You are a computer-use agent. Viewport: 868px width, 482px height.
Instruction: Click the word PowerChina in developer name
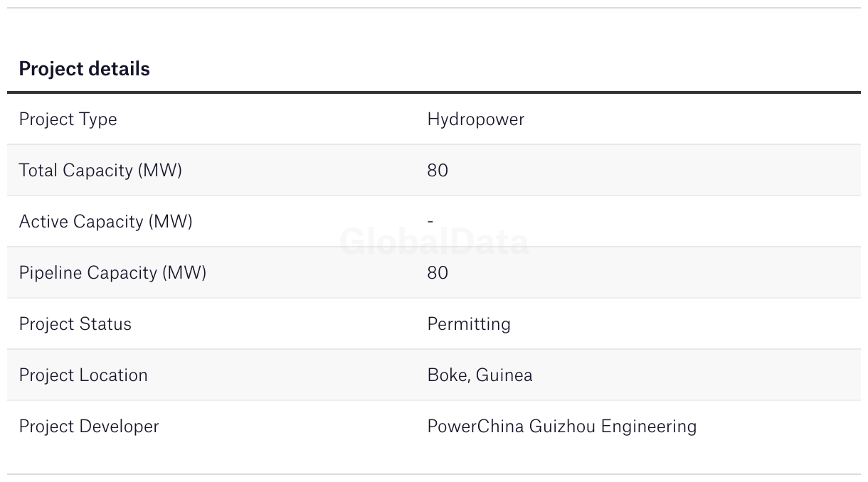[475, 427]
